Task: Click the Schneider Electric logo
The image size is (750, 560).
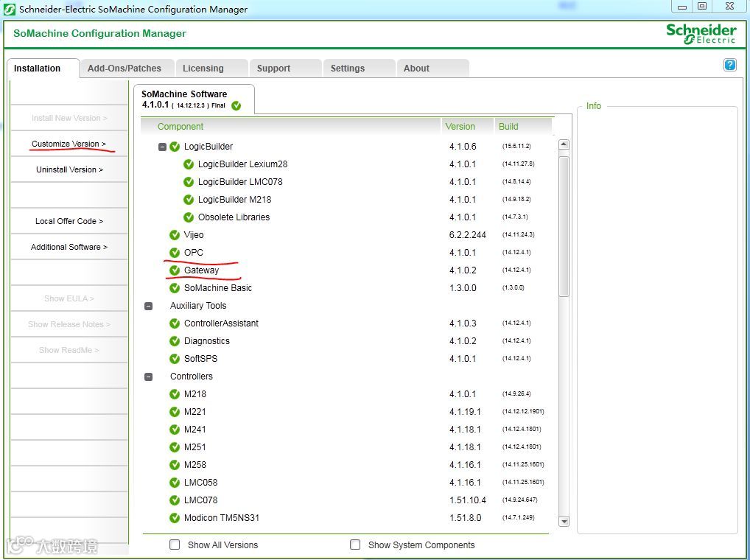Action: pos(701,33)
